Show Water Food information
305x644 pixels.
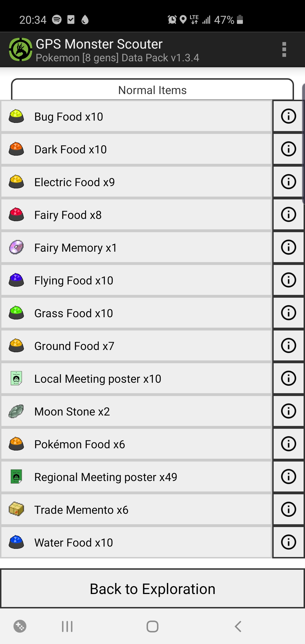click(x=288, y=542)
